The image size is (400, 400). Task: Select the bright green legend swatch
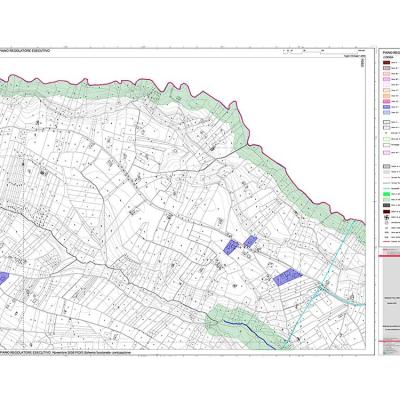386,194
